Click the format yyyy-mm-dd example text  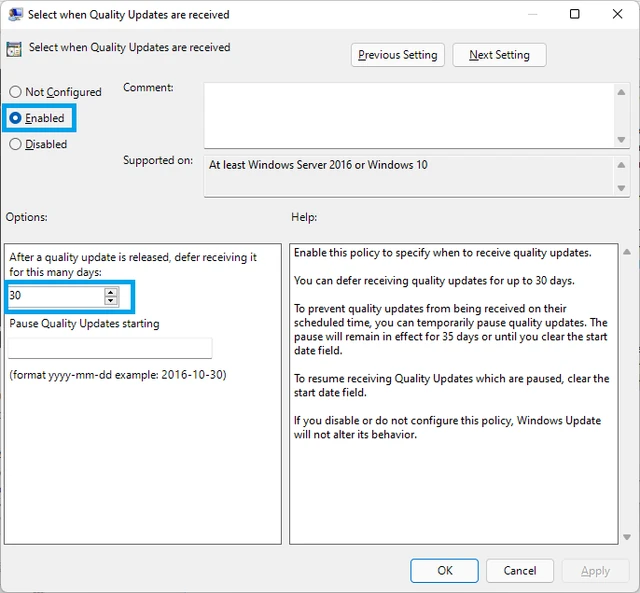118,375
